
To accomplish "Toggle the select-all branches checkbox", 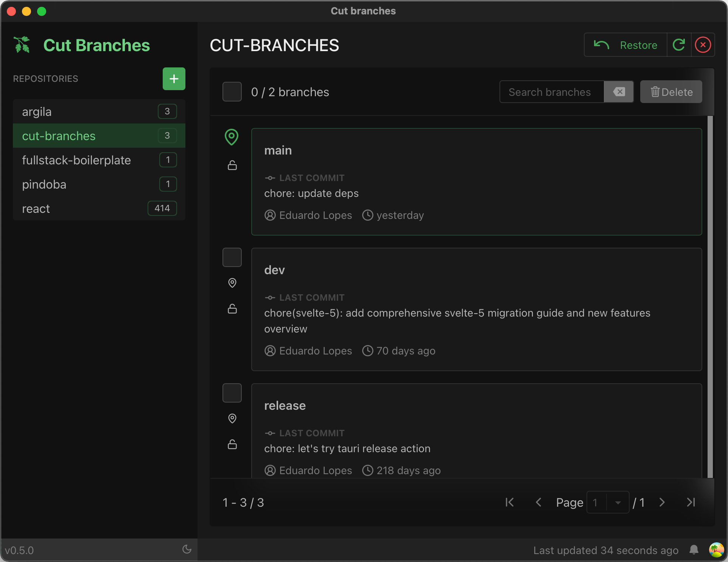I will 232,91.
